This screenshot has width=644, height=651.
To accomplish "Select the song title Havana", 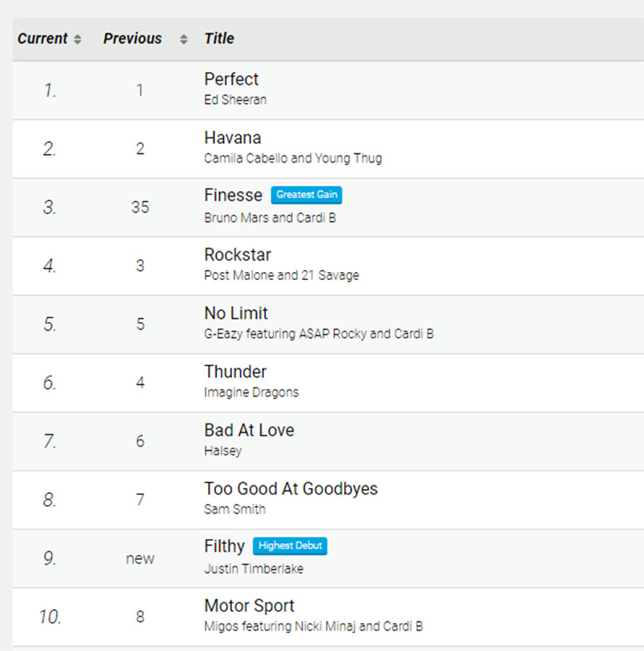I will coord(232,137).
